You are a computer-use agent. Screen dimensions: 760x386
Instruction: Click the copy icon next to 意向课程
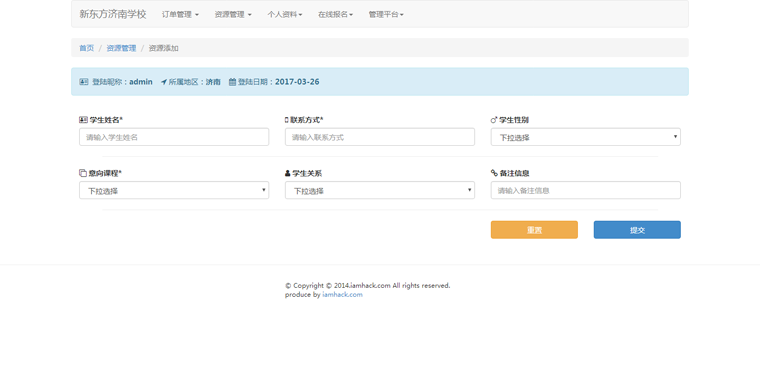tap(83, 173)
